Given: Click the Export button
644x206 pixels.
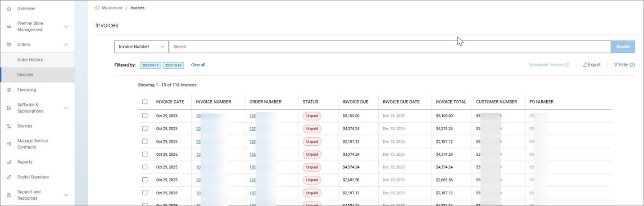Looking at the screenshot, I should tap(591, 65).
